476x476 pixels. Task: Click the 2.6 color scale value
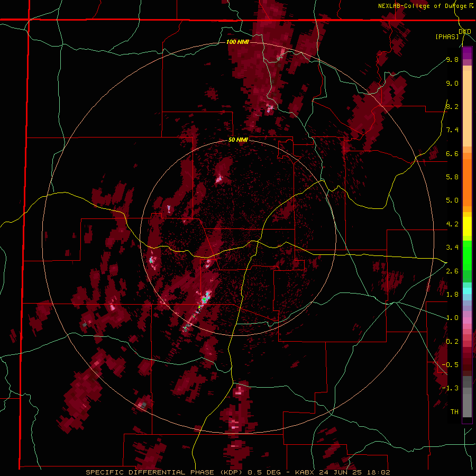click(x=452, y=271)
